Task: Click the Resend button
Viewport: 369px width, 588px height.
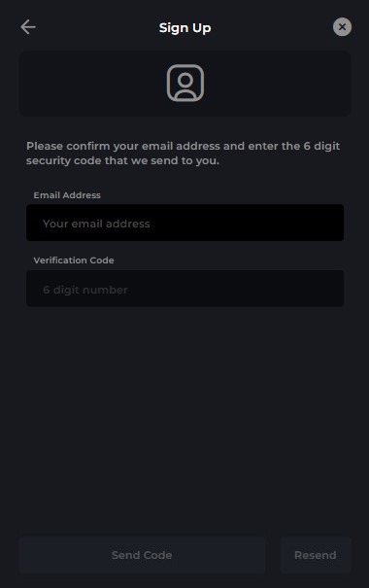Action: pos(316,555)
